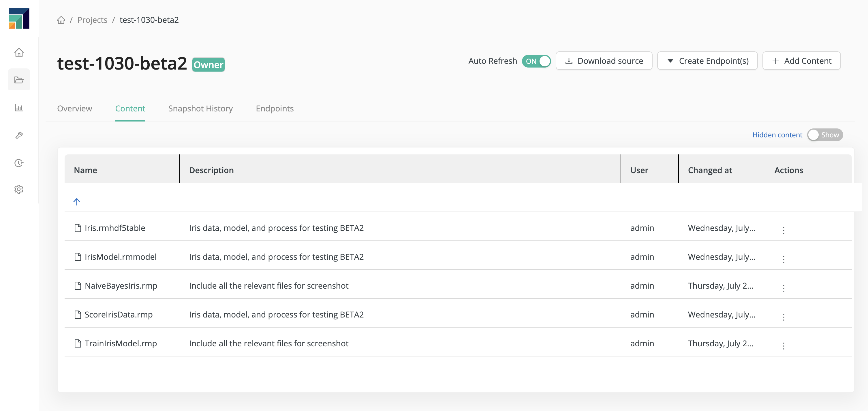Open actions menu for TrainIrisModel.rmp

tap(784, 345)
